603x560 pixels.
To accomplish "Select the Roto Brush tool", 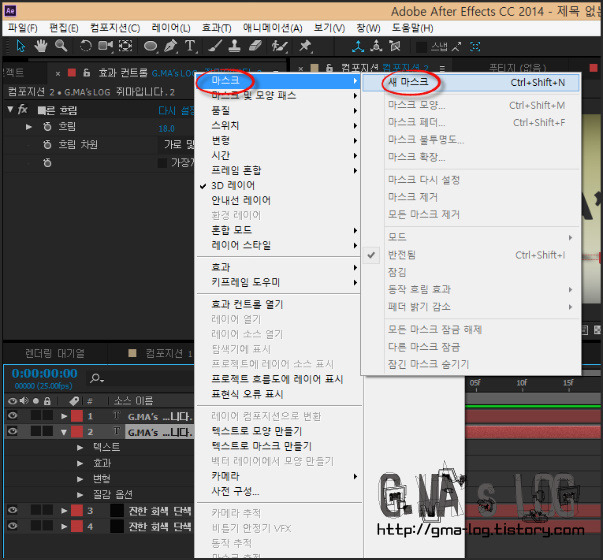I will (279, 47).
